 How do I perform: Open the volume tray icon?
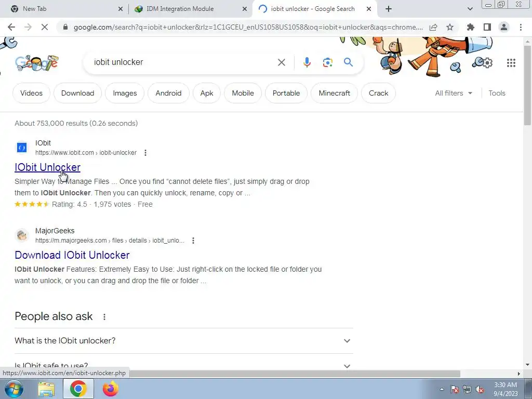tap(480, 390)
